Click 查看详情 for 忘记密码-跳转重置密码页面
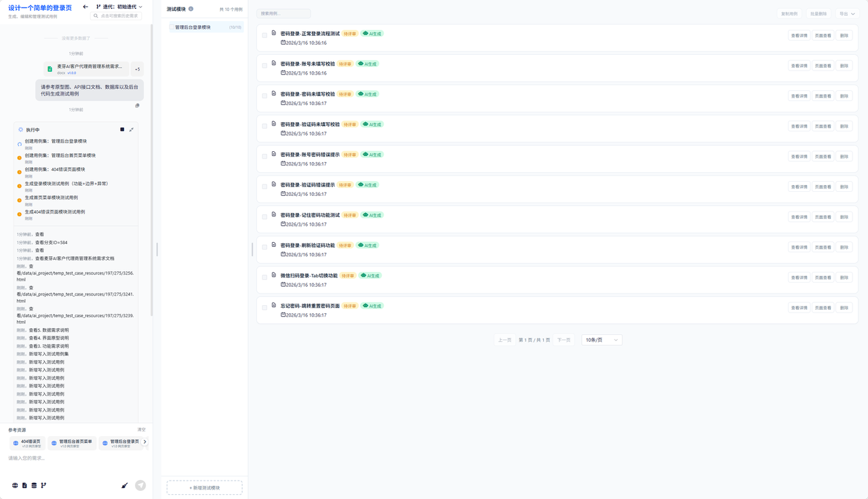868x499 pixels. tap(799, 308)
